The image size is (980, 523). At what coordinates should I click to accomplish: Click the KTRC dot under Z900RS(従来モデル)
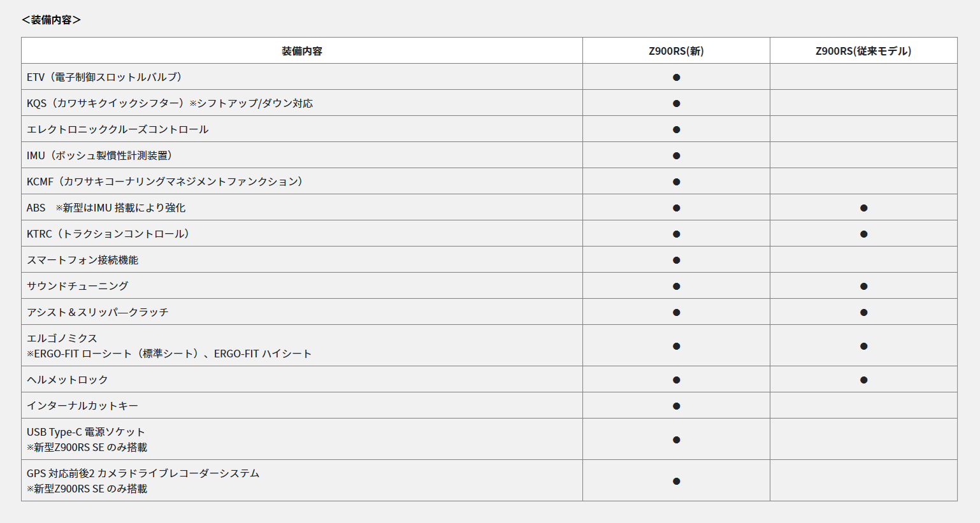pos(863,234)
